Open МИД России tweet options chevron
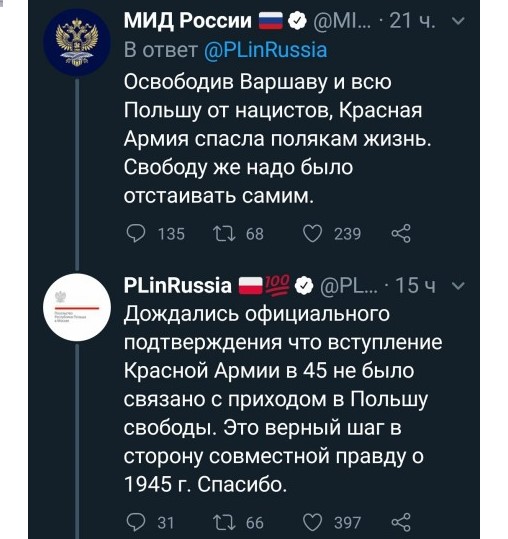This screenshot has height=539, width=508. point(458,21)
